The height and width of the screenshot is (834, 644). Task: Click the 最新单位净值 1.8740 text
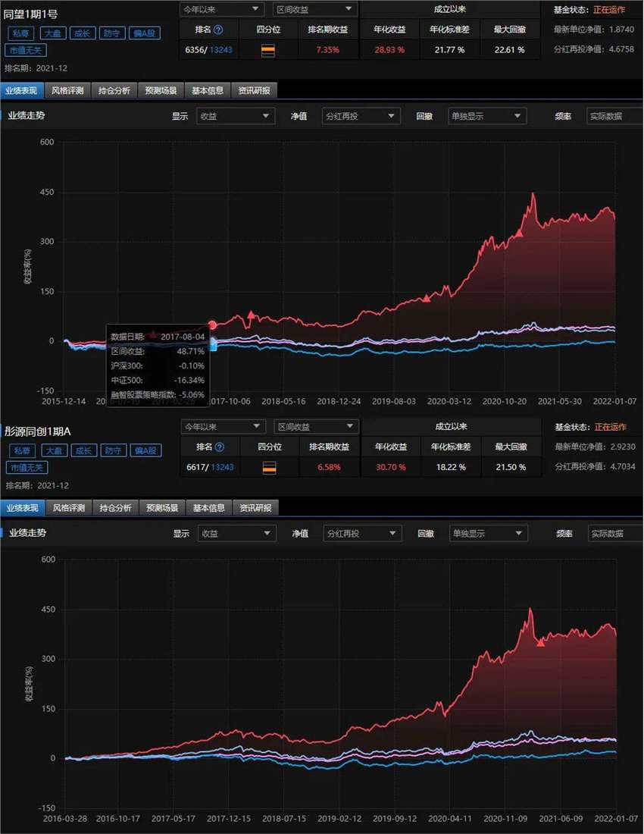click(x=594, y=30)
